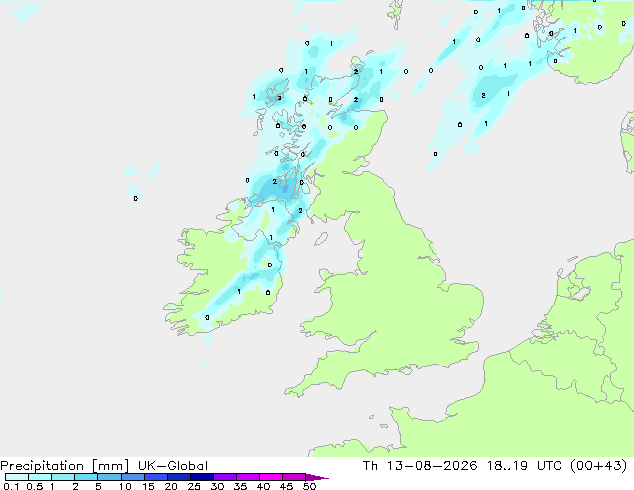Click the '5' legend scale label
The image size is (634, 490).
(x=98, y=486)
